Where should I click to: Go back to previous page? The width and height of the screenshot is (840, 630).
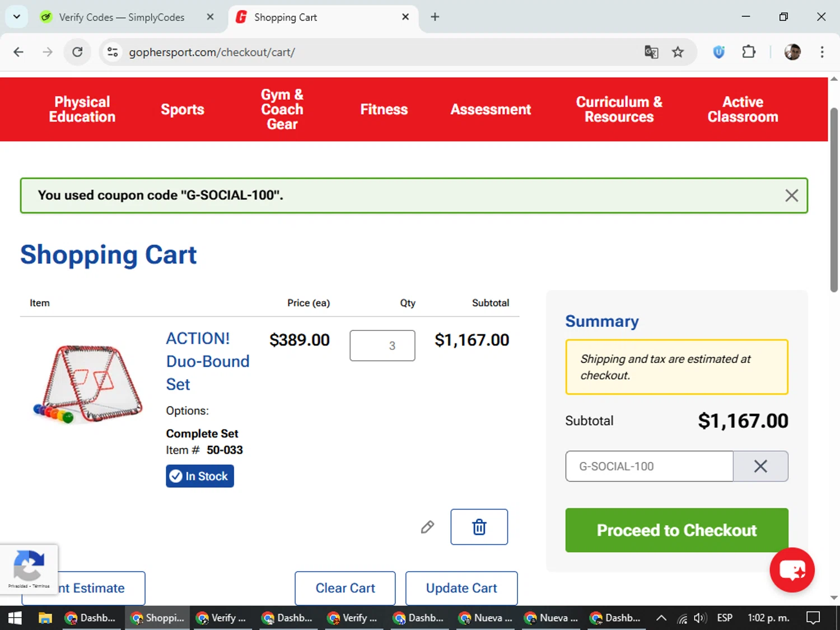click(x=18, y=52)
